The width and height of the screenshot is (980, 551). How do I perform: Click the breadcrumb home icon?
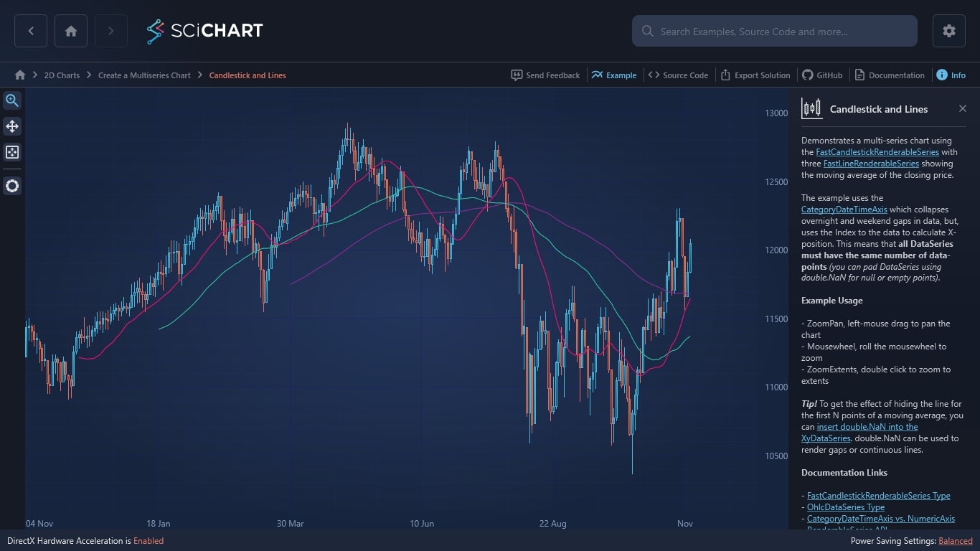click(20, 75)
